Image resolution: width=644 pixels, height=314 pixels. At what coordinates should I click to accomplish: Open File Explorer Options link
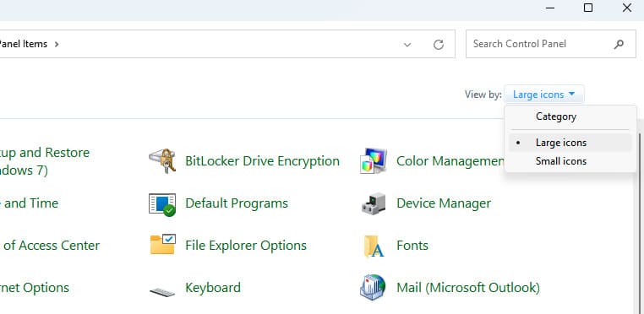point(246,246)
